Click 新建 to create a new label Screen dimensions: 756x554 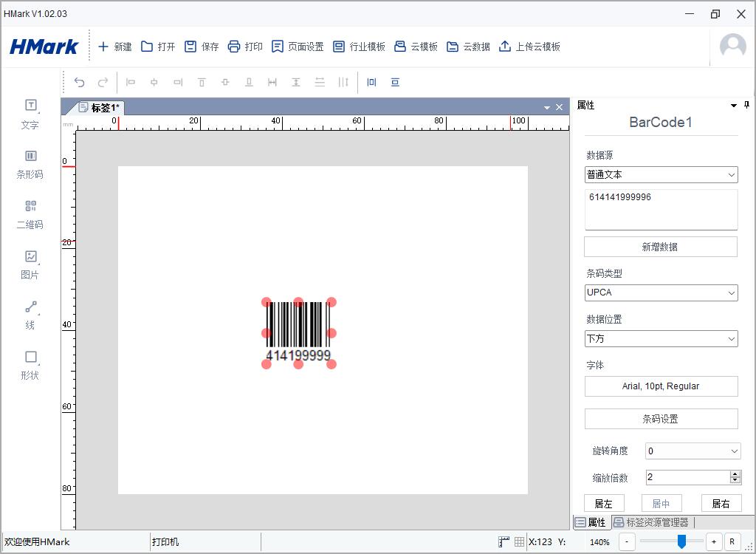(114, 47)
